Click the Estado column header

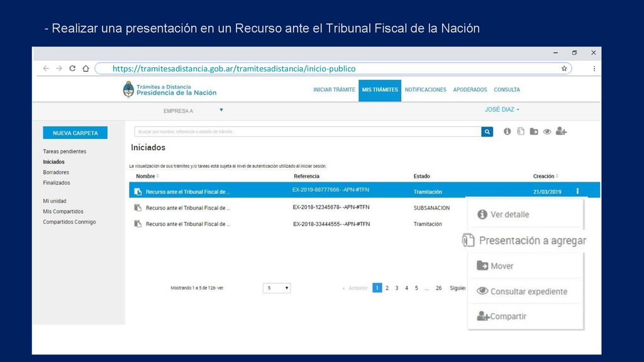421,176
